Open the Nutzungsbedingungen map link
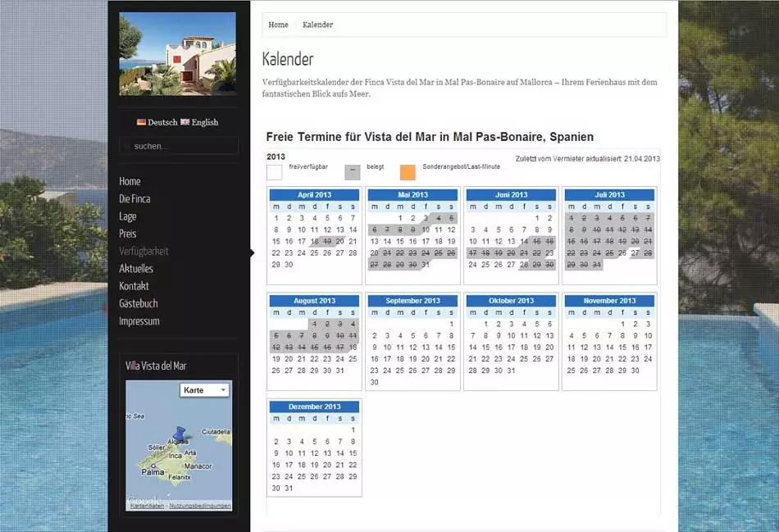The width and height of the screenshot is (779, 532). point(200,506)
